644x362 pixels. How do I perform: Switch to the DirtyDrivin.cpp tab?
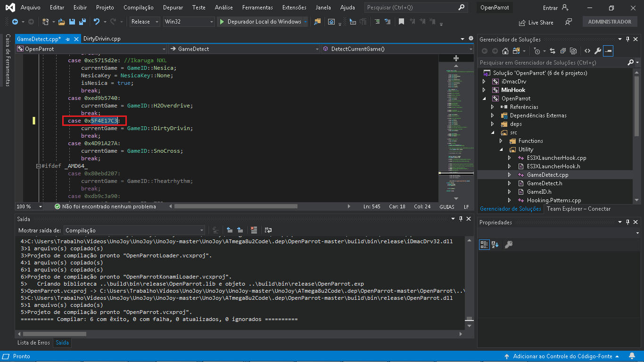101,39
